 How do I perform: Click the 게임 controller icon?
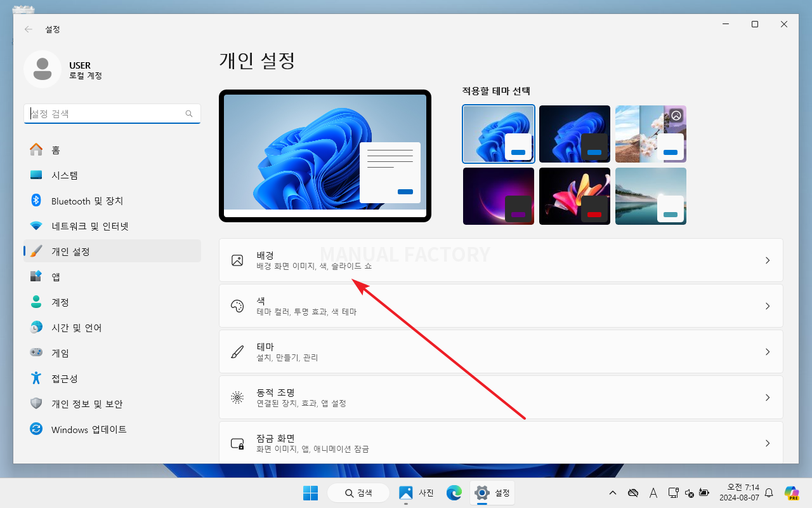pyautogui.click(x=36, y=353)
